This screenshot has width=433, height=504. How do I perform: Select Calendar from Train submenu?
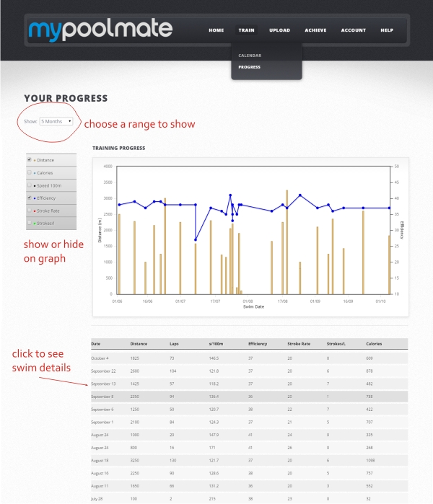tap(250, 56)
